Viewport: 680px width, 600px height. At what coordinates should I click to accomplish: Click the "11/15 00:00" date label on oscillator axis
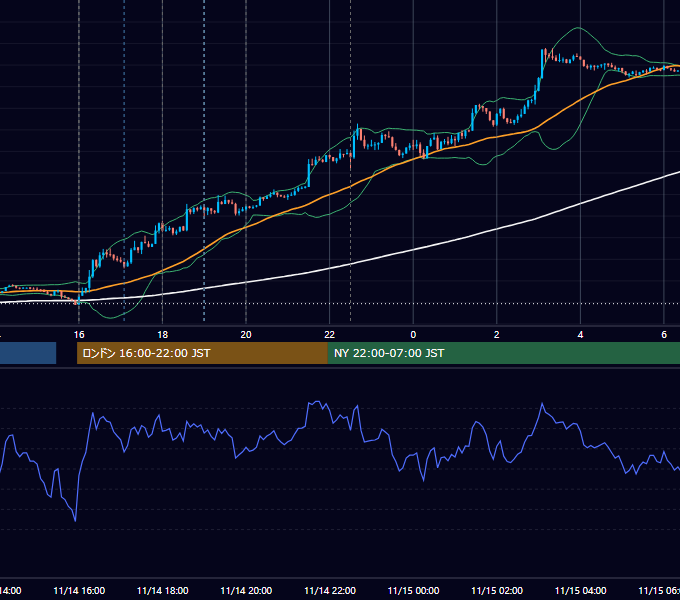point(413,590)
